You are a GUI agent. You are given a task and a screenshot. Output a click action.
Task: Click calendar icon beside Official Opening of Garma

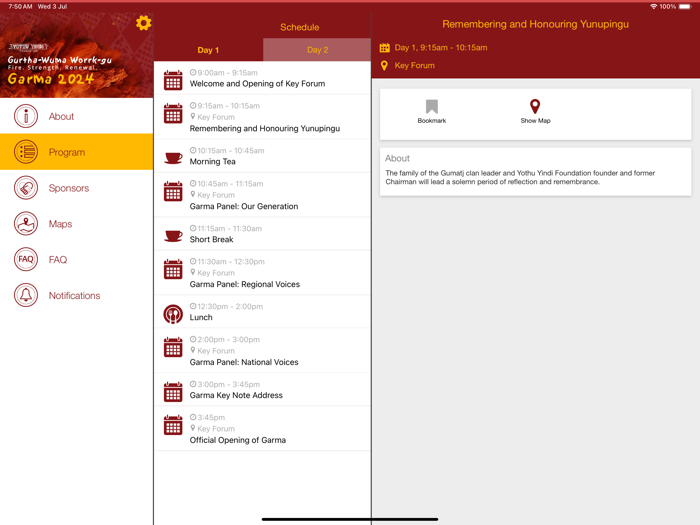(173, 425)
